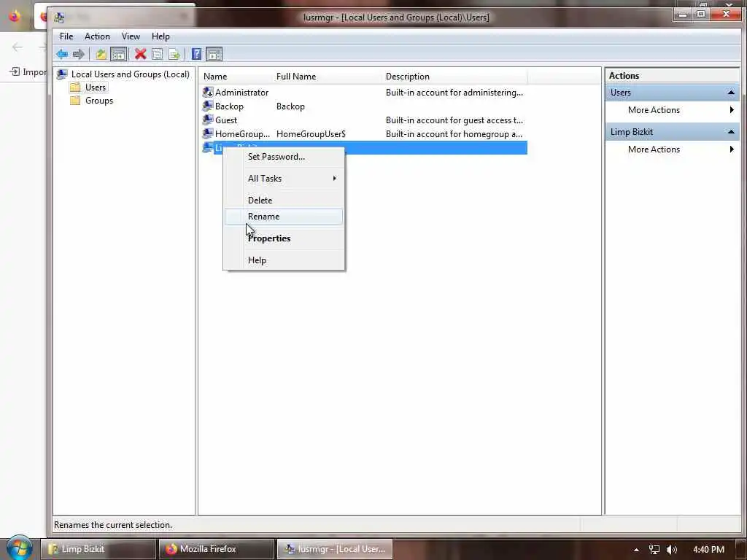Choose Help from context menu

point(284,260)
